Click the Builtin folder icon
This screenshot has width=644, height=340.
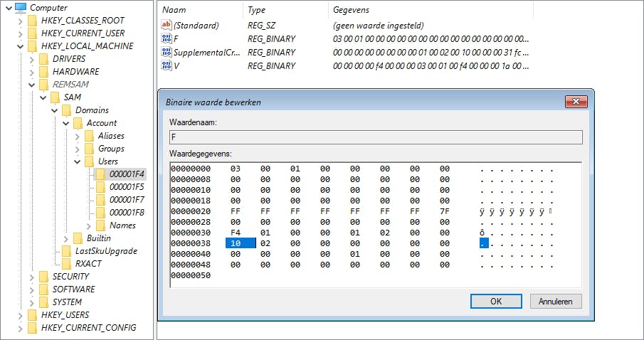[x=78, y=238]
